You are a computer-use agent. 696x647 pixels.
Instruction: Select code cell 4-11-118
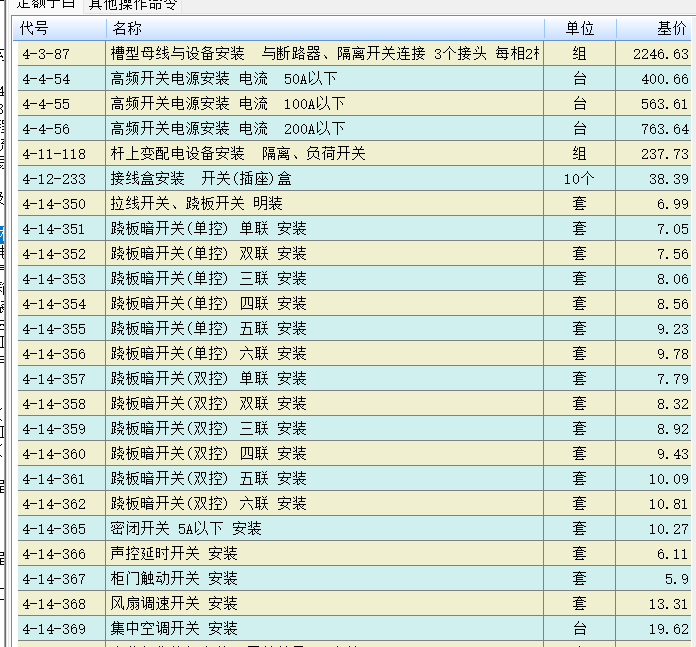click(62, 154)
